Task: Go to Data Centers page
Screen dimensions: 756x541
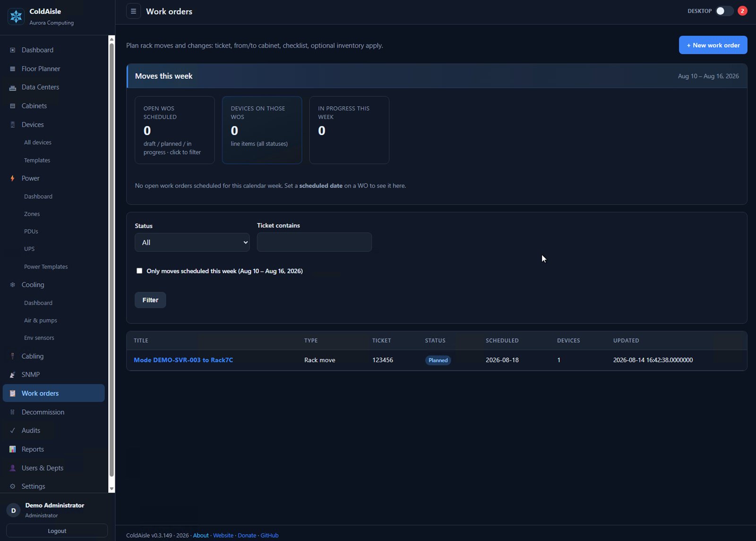Action: pyautogui.click(x=40, y=87)
